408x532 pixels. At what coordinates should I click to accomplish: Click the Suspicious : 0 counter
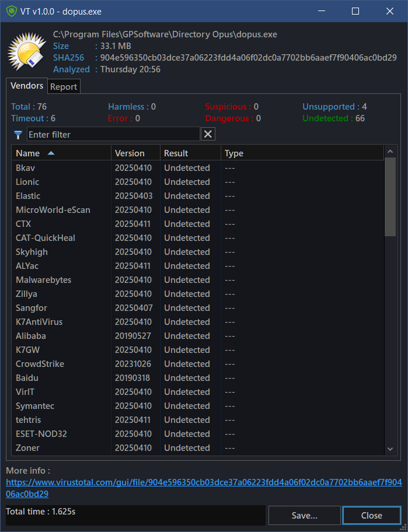pos(232,107)
